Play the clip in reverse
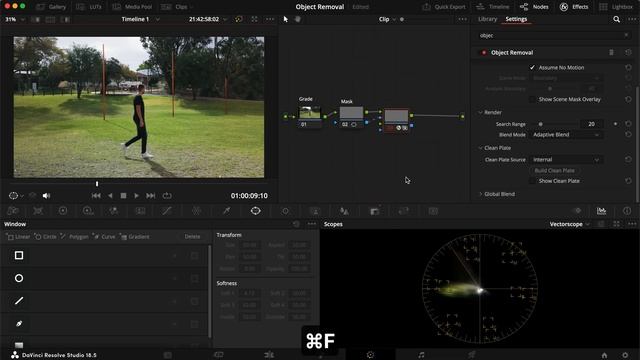640x360 pixels. point(110,196)
